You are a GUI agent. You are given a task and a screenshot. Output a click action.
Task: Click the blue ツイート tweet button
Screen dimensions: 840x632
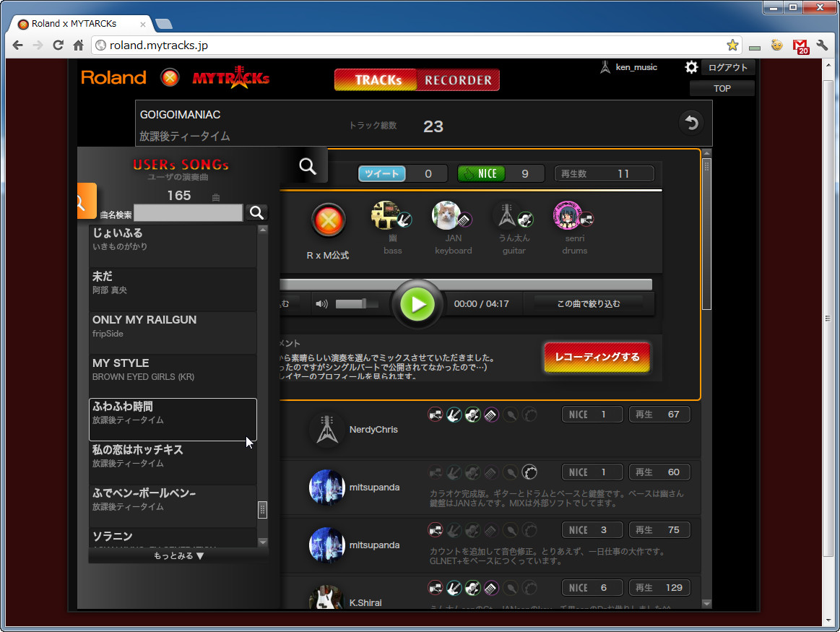pyautogui.click(x=382, y=173)
